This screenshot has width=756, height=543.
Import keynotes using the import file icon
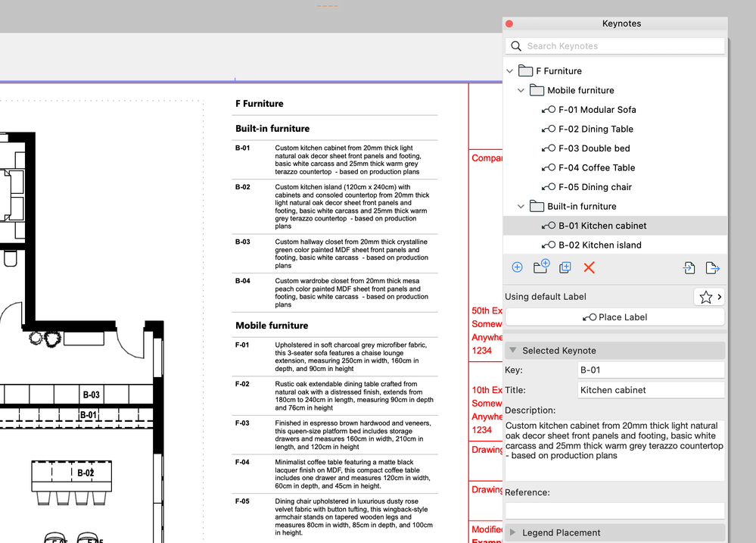pos(689,267)
